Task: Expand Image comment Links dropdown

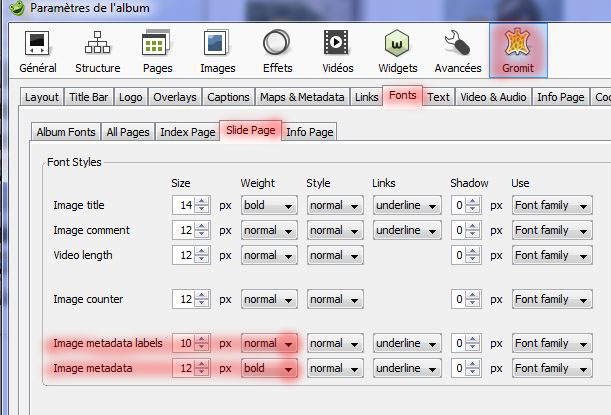Action: coord(406,230)
